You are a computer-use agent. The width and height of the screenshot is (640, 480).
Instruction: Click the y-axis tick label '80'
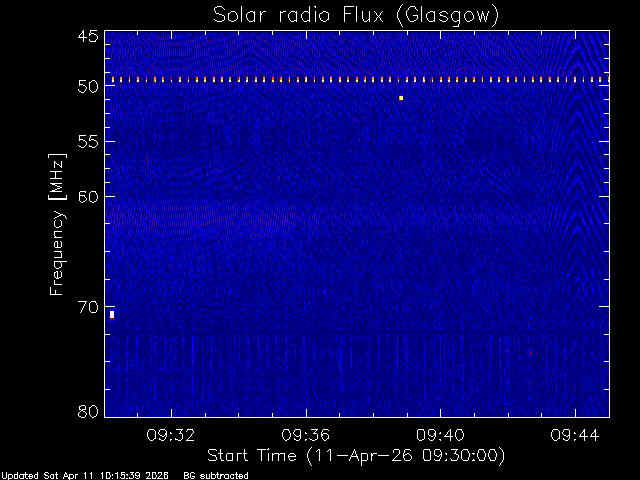click(x=88, y=411)
